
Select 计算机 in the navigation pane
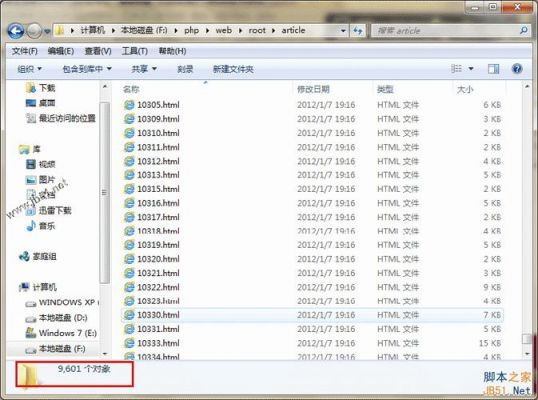point(44,287)
